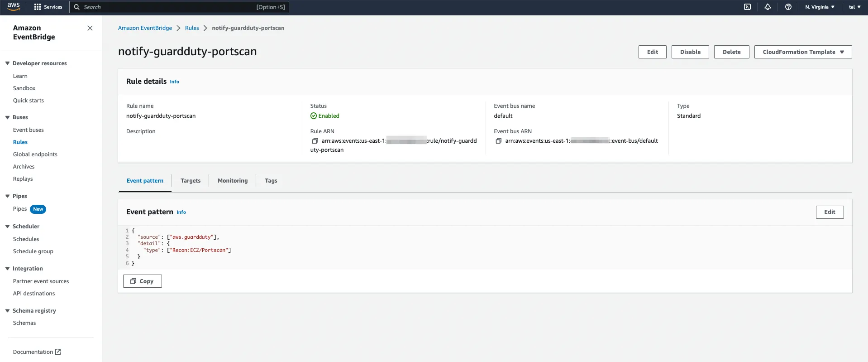Click the "aws.guardduty" source value
868x362 pixels.
191,237
